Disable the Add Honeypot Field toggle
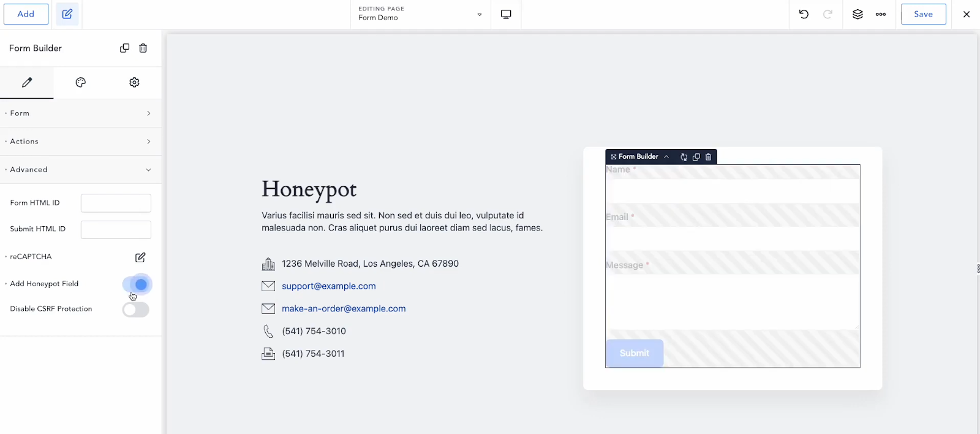980x434 pixels. click(x=137, y=284)
